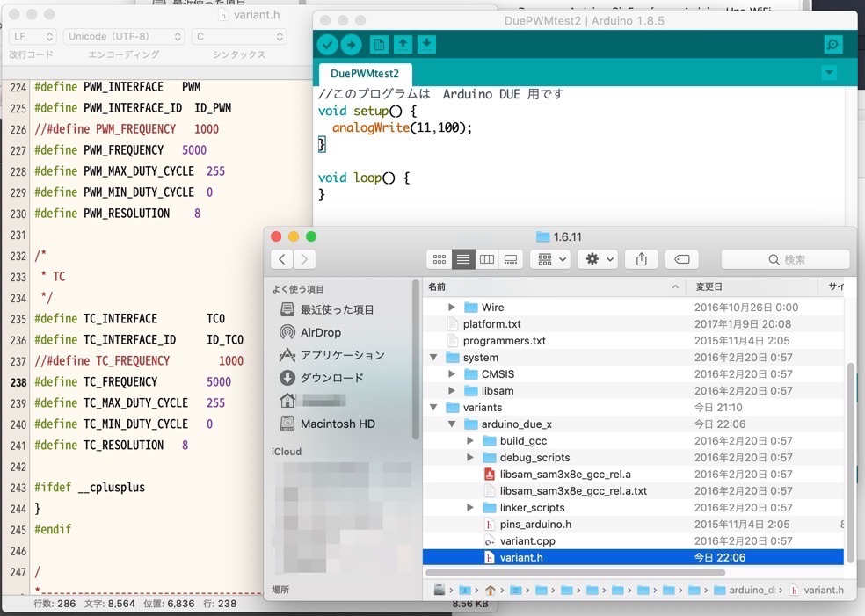Click the 位置: 6,836 status entry

point(169,604)
